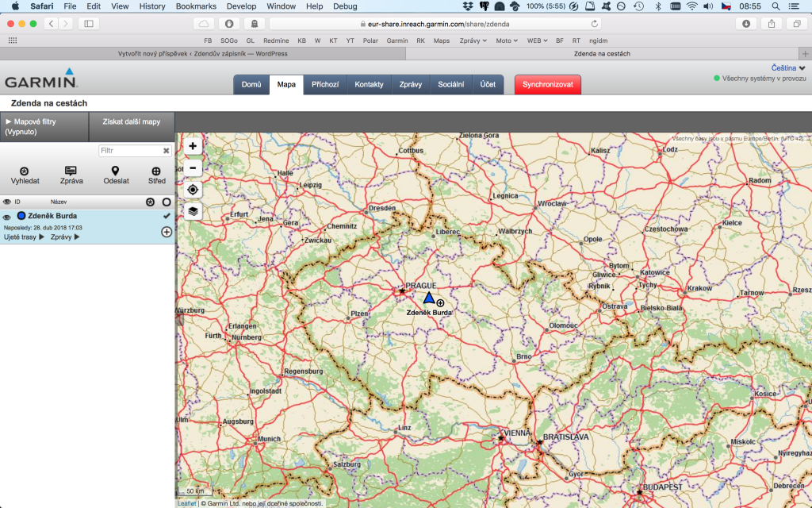Viewport: 812px width, 508px height.
Task: Click the blue triangle marker of Zdeněk Burda
Action: 429,298
